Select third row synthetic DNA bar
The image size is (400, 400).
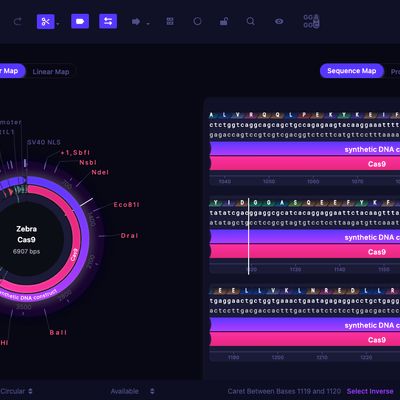coord(305,325)
